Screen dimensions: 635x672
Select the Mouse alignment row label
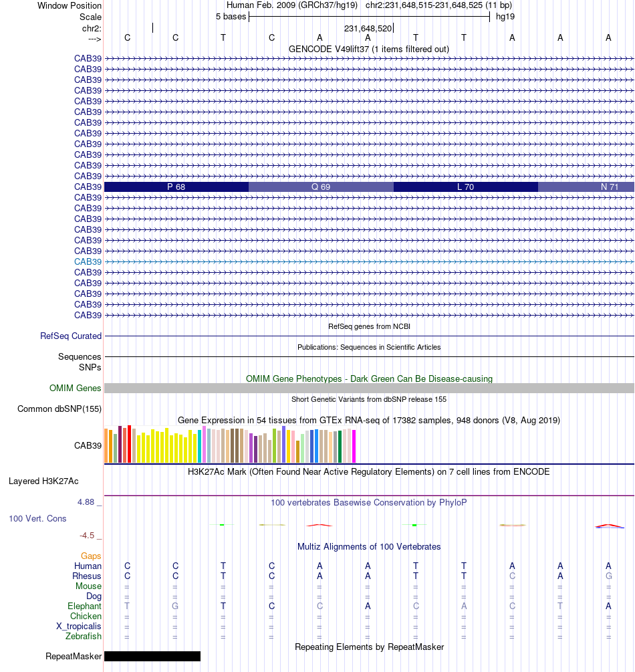click(x=89, y=586)
